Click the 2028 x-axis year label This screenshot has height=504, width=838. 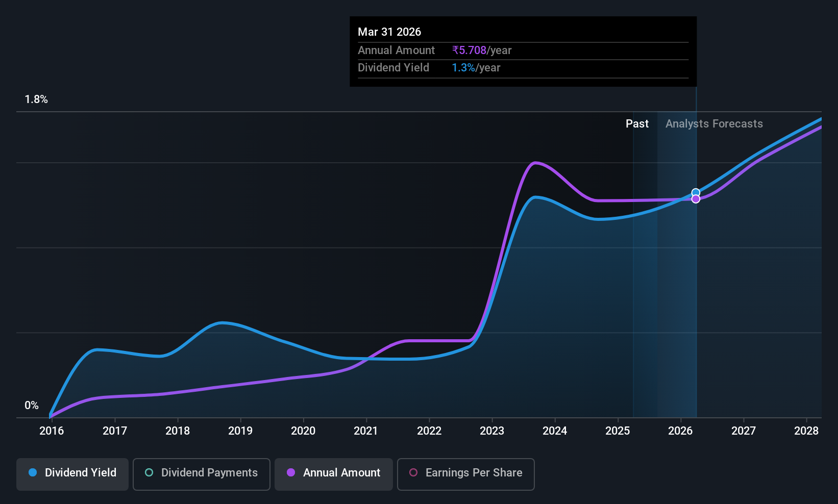(806, 431)
